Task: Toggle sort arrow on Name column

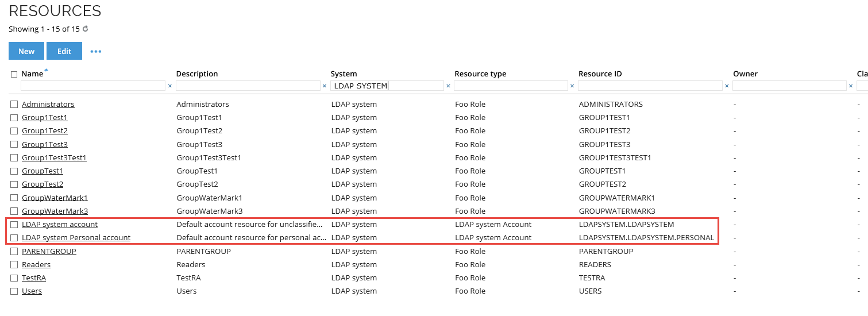Action: point(47,70)
